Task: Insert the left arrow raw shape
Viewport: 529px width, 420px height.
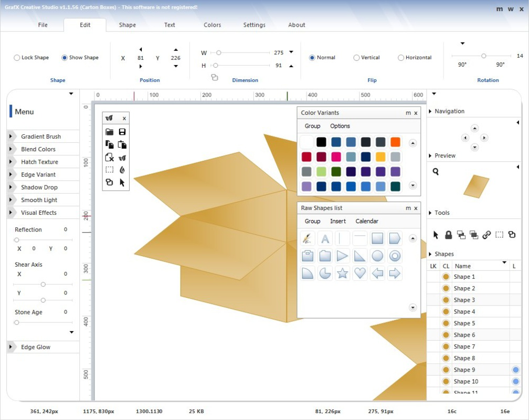Action: click(x=377, y=273)
